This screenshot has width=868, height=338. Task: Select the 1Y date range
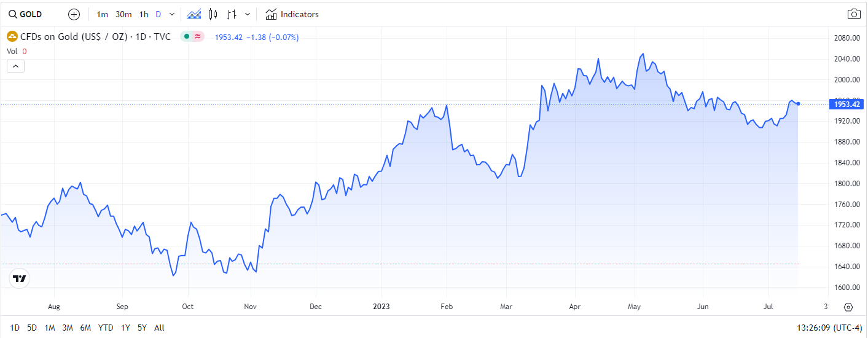pyautogui.click(x=125, y=328)
